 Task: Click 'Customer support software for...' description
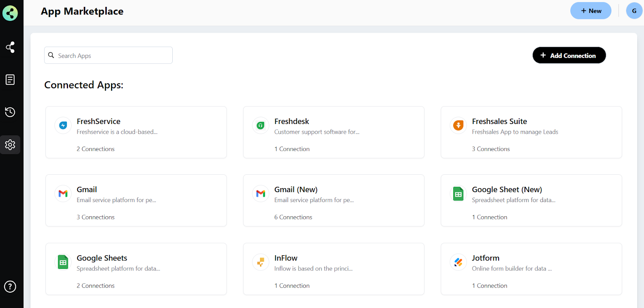[x=317, y=132]
